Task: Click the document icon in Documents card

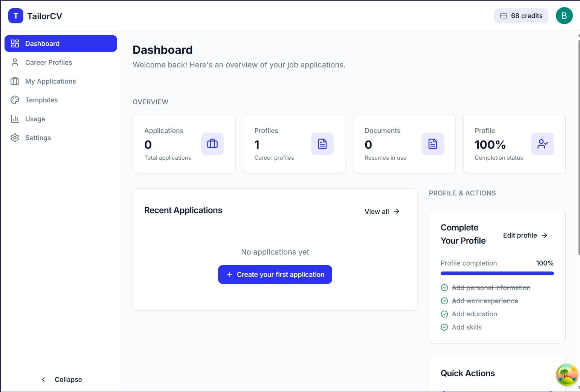Action: (x=432, y=144)
